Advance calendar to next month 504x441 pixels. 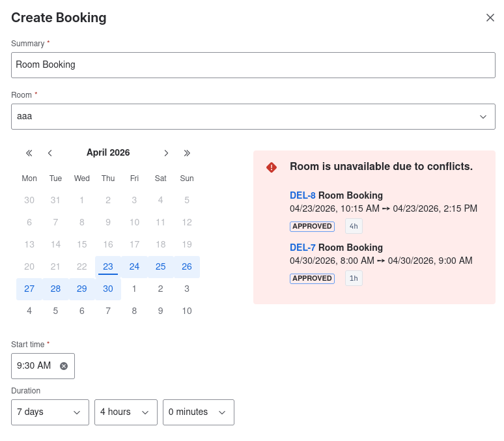coord(166,153)
